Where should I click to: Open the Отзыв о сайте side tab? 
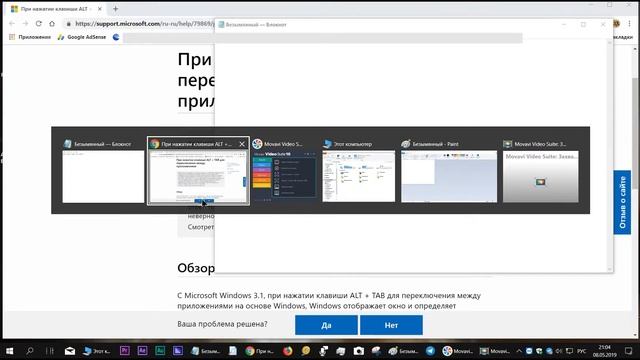(x=622, y=202)
